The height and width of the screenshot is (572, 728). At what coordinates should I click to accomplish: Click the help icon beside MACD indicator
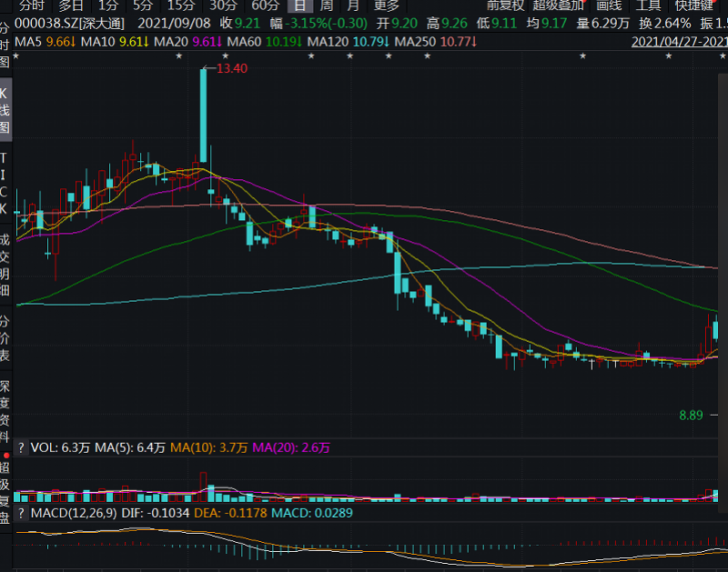pos(22,514)
